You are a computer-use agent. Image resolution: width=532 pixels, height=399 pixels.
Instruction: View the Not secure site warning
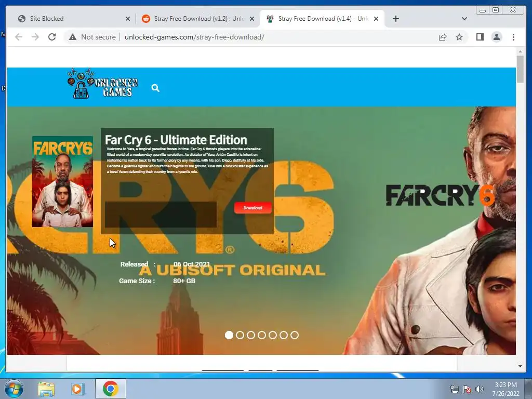tap(92, 37)
